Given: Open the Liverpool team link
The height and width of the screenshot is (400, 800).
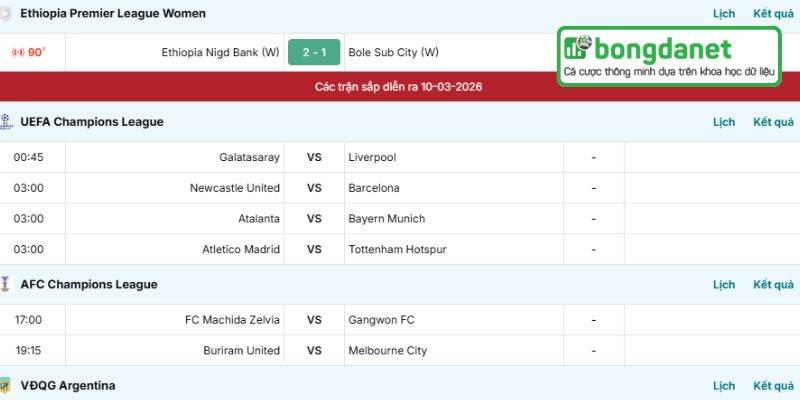Looking at the screenshot, I should (372, 157).
